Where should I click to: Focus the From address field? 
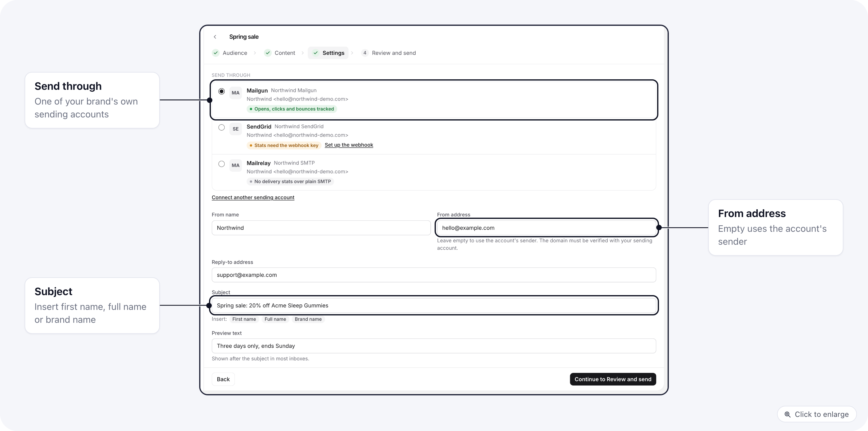point(546,228)
